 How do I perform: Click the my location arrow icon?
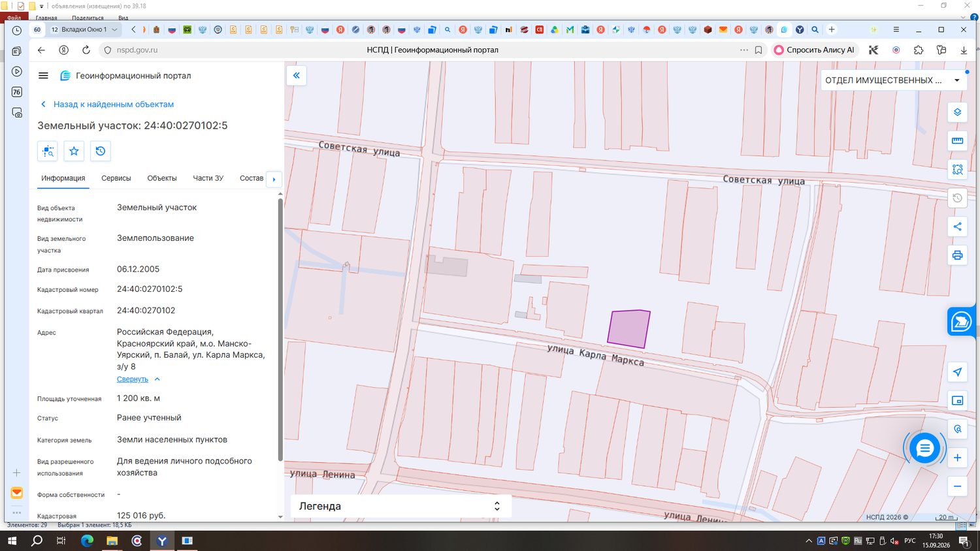coord(957,372)
